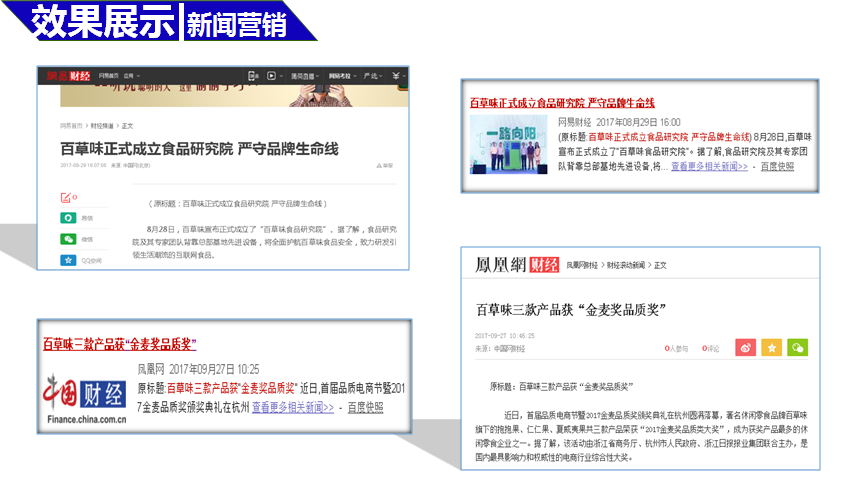Viewport: 852px width, 480px height.
Task: Share via WeChat icon on NetEase sidebar
Action: click(68, 239)
